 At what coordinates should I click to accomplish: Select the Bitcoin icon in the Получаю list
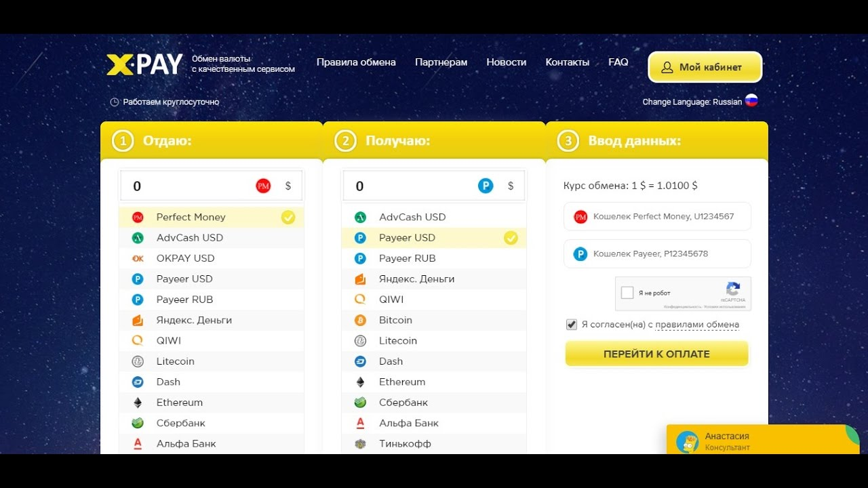click(x=360, y=320)
